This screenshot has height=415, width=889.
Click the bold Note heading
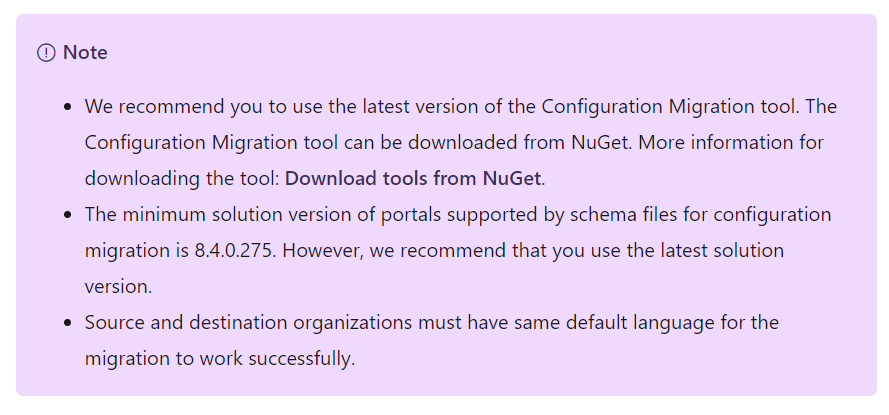(x=85, y=53)
